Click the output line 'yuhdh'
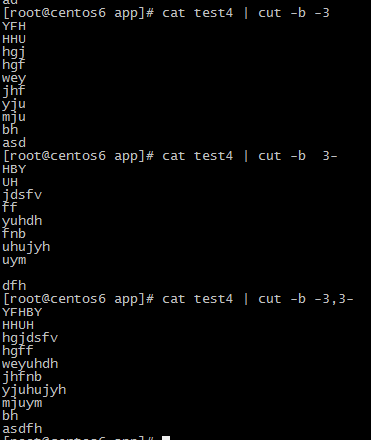371x440 pixels. [22, 221]
